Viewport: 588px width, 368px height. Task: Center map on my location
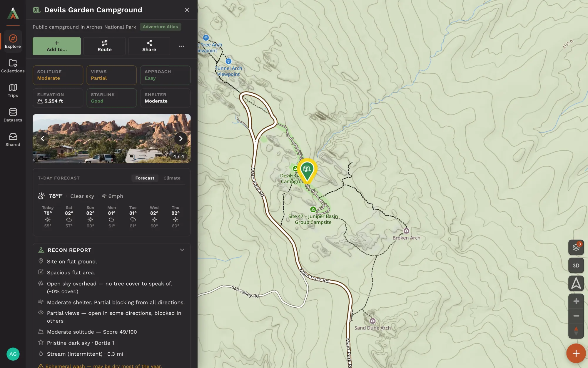click(576, 284)
